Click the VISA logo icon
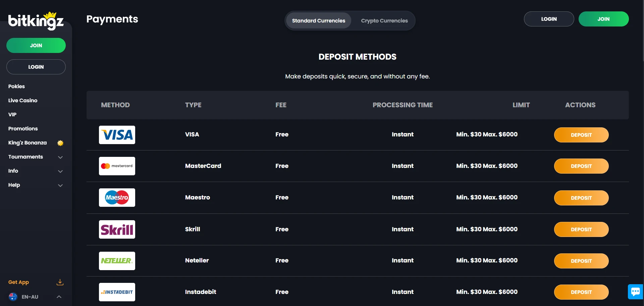 (x=117, y=135)
